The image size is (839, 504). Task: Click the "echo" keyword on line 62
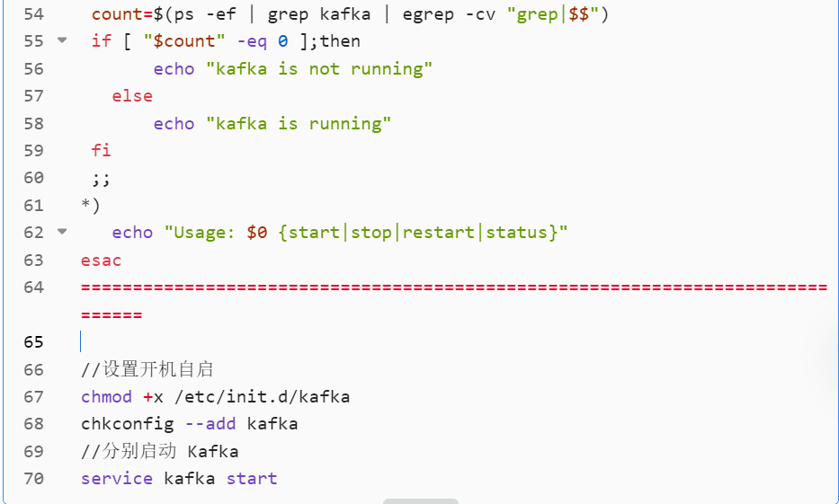click(132, 233)
